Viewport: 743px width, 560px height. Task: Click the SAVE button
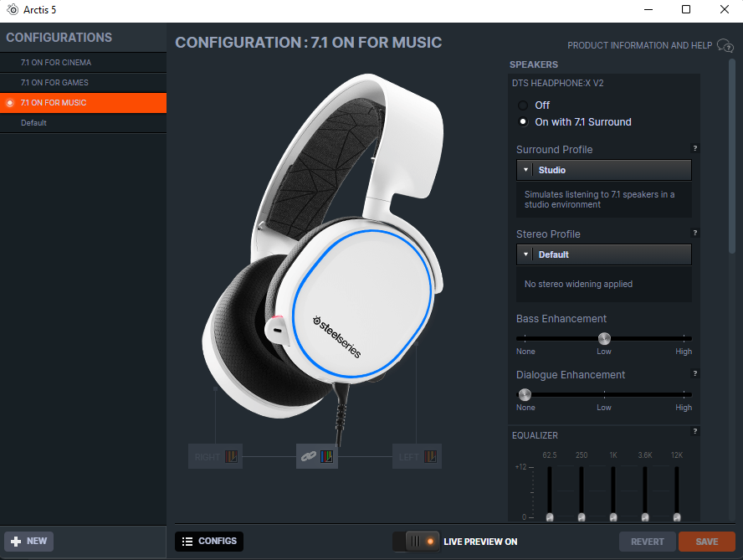[x=706, y=542]
